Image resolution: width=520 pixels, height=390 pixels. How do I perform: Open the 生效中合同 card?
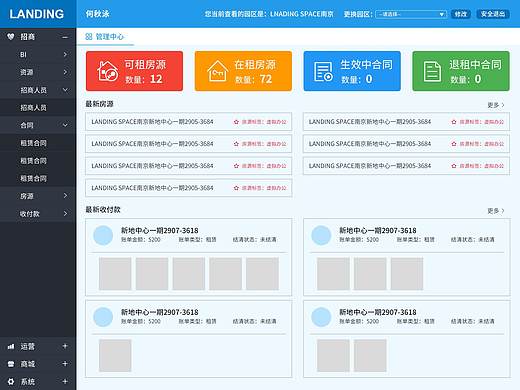(352, 71)
